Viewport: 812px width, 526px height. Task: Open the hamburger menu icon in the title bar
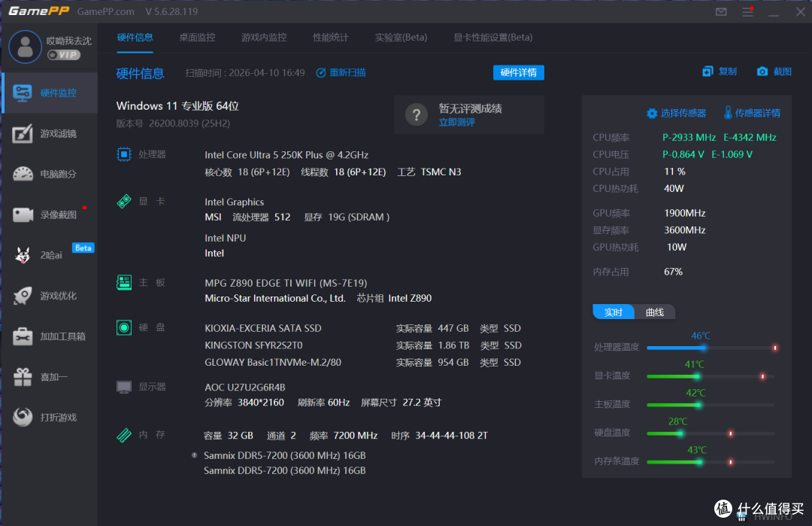[x=748, y=12]
